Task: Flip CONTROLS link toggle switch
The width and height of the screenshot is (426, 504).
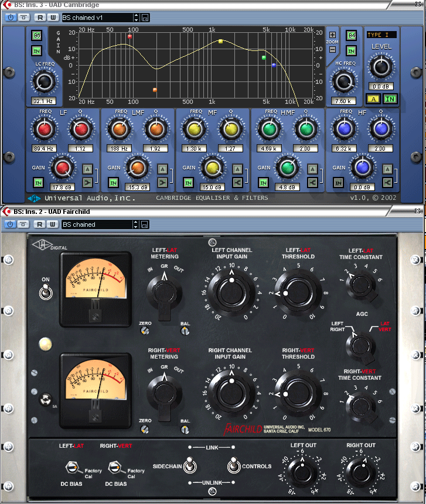Action: coord(234,465)
